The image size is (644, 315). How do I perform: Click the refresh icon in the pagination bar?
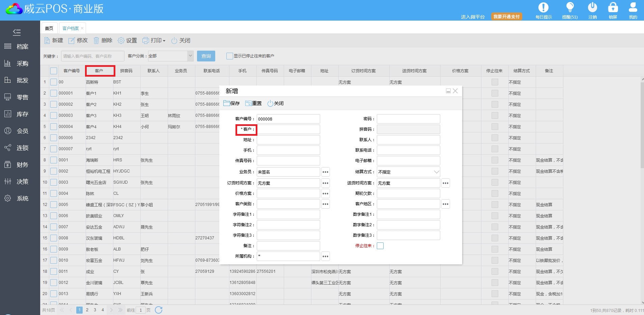point(159,310)
